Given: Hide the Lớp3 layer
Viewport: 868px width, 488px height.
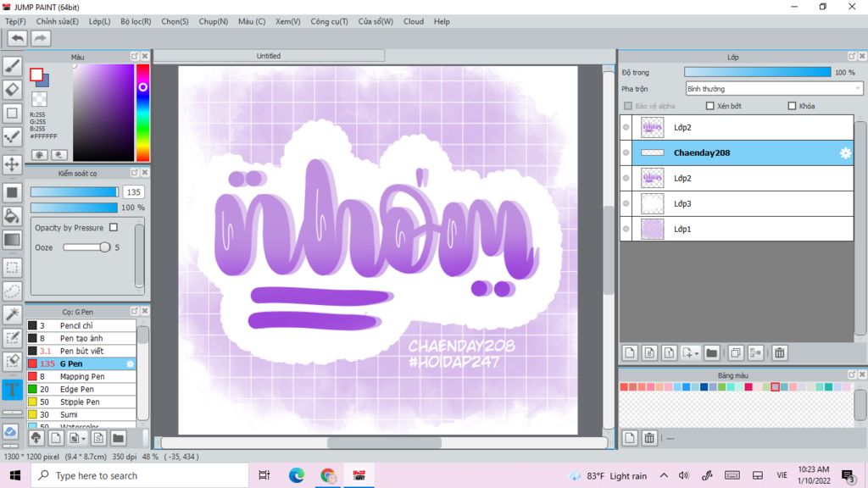Looking at the screenshot, I should pyautogui.click(x=626, y=203).
